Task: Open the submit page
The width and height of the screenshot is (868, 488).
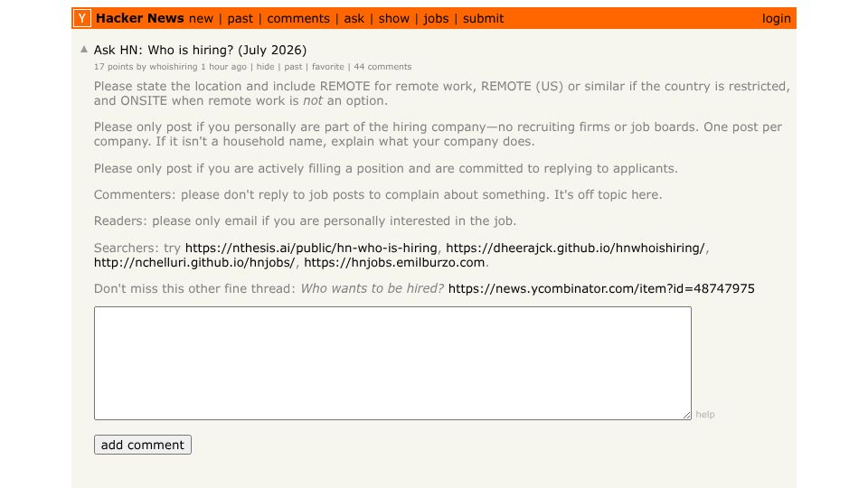Action: (x=483, y=19)
